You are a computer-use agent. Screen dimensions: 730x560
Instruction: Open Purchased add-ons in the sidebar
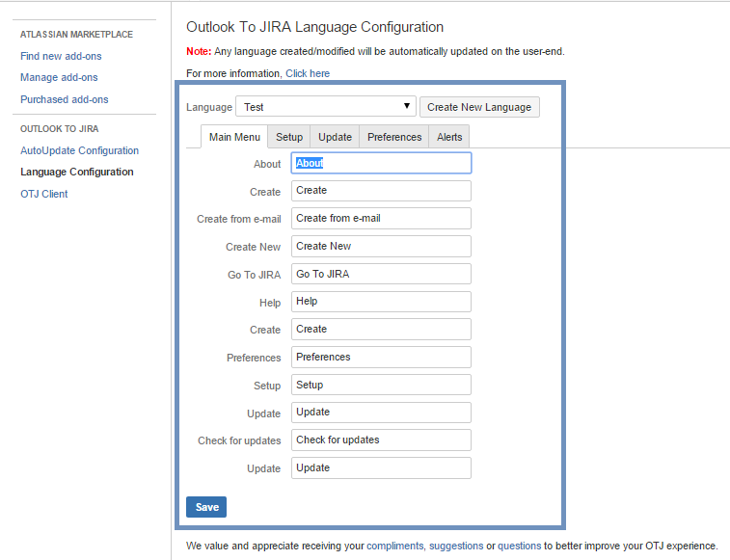coord(65,99)
